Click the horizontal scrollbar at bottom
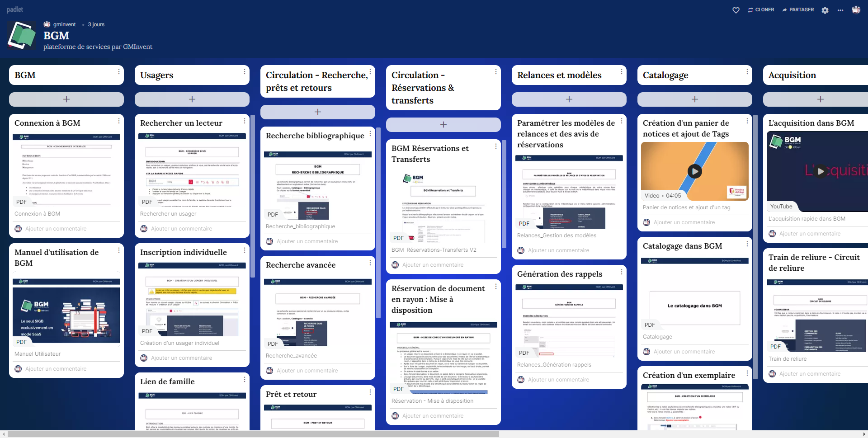This screenshot has width=868, height=438. pyautogui.click(x=253, y=434)
